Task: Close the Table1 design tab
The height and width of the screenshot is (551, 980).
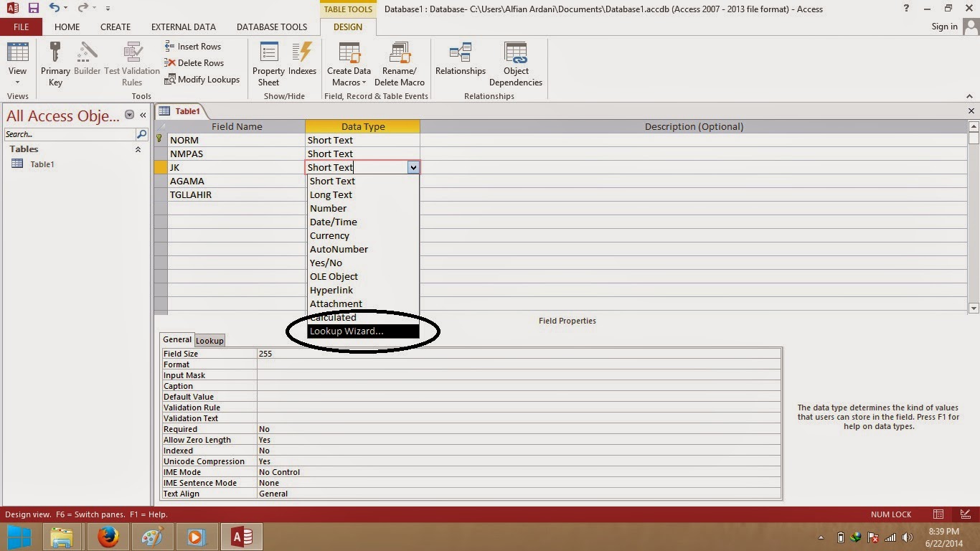Action: [x=971, y=111]
